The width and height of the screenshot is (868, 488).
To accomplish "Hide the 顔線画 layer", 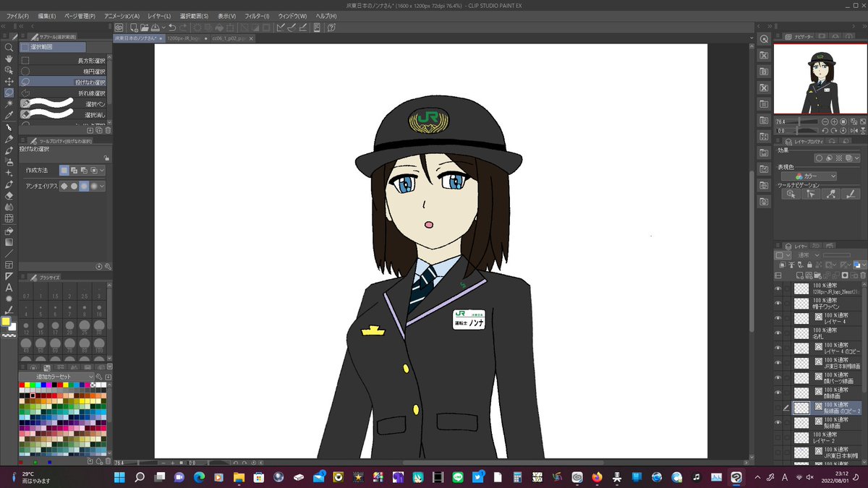I will [x=778, y=393].
